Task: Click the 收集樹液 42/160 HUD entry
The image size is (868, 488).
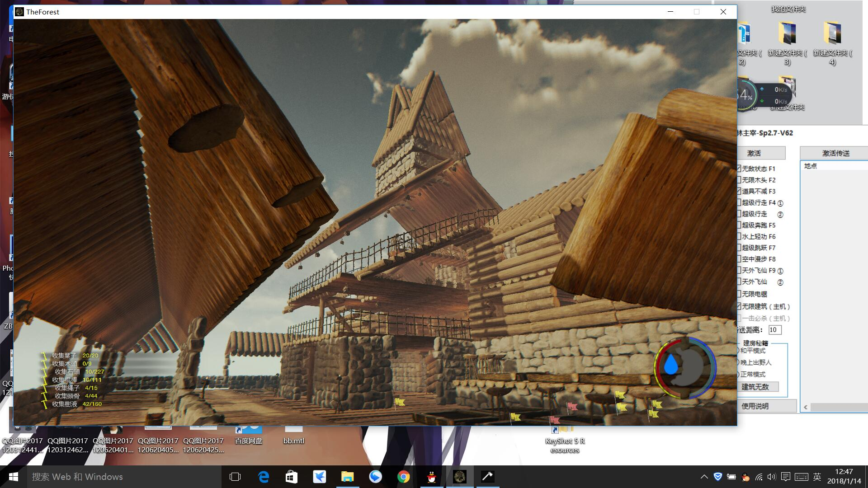Action: 72,404
